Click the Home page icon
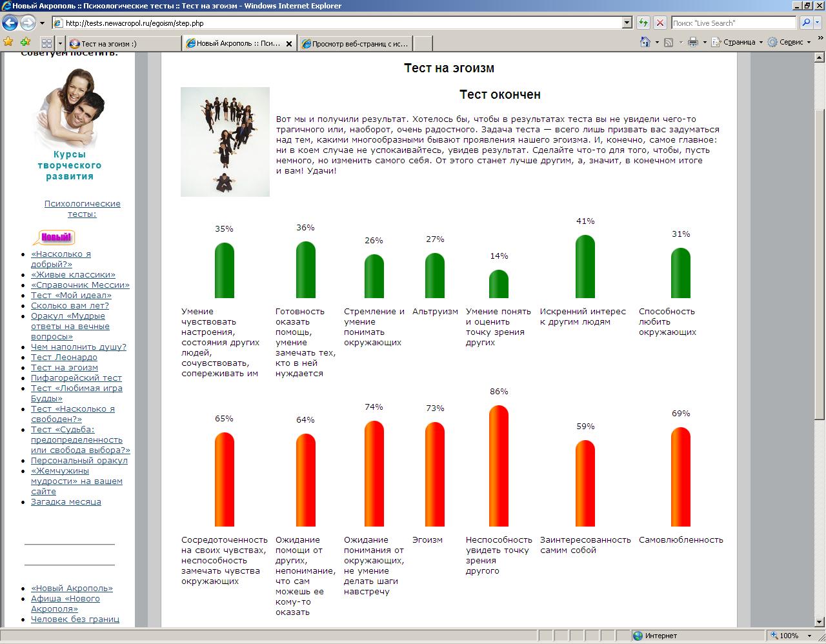The height and width of the screenshot is (644, 826). tap(645, 42)
